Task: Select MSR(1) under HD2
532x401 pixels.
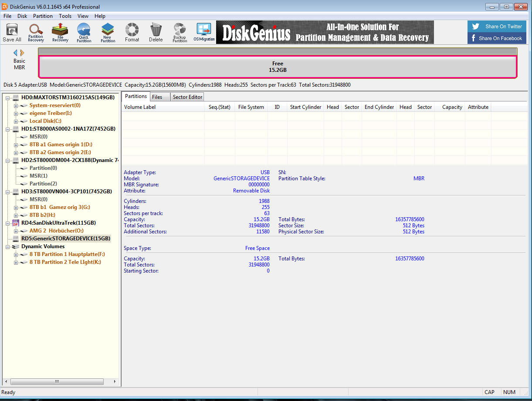Action: click(x=38, y=176)
